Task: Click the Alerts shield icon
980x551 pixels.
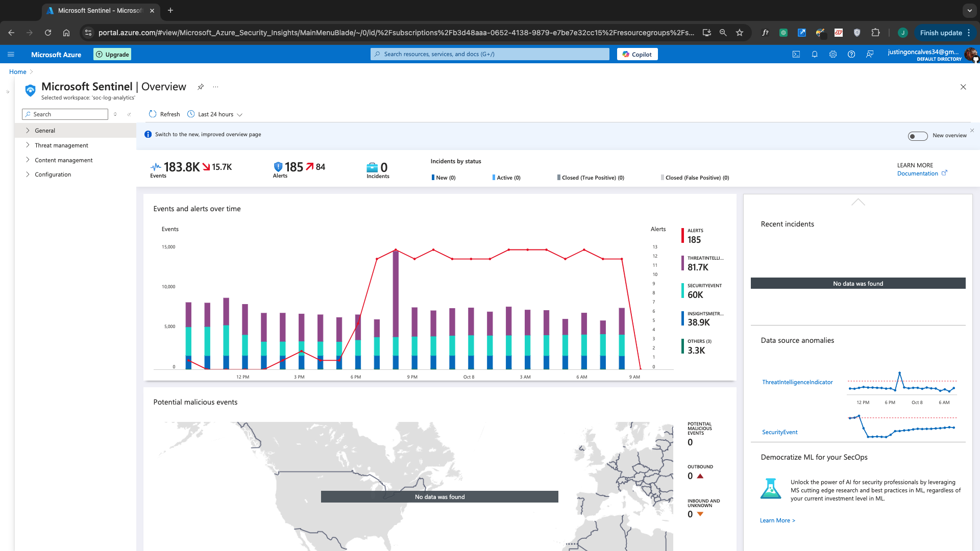Action: click(x=278, y=166)
